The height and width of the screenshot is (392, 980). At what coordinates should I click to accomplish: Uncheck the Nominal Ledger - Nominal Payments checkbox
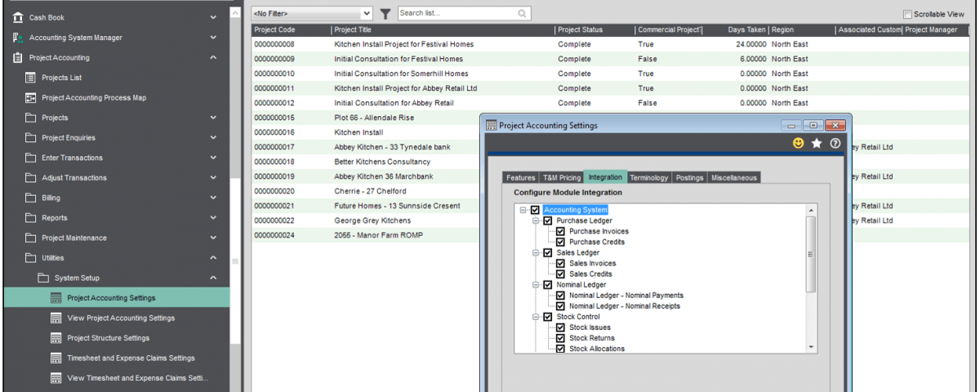[561, 295]
